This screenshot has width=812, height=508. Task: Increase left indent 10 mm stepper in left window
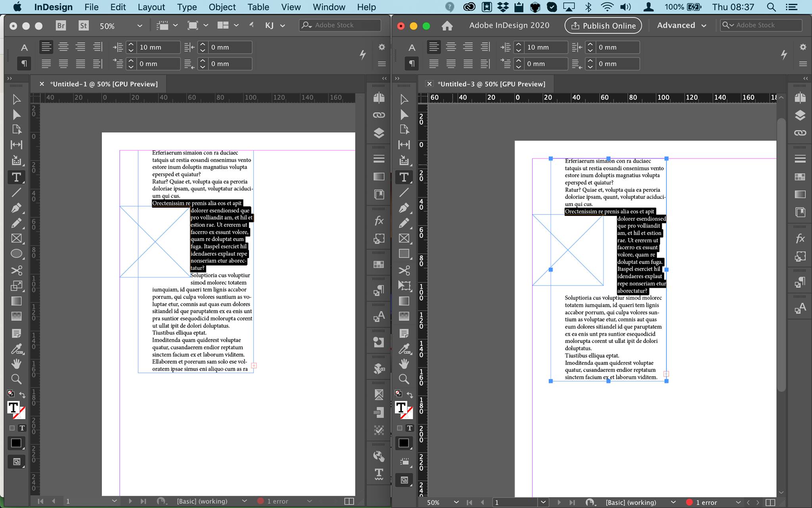click(131, 44)
